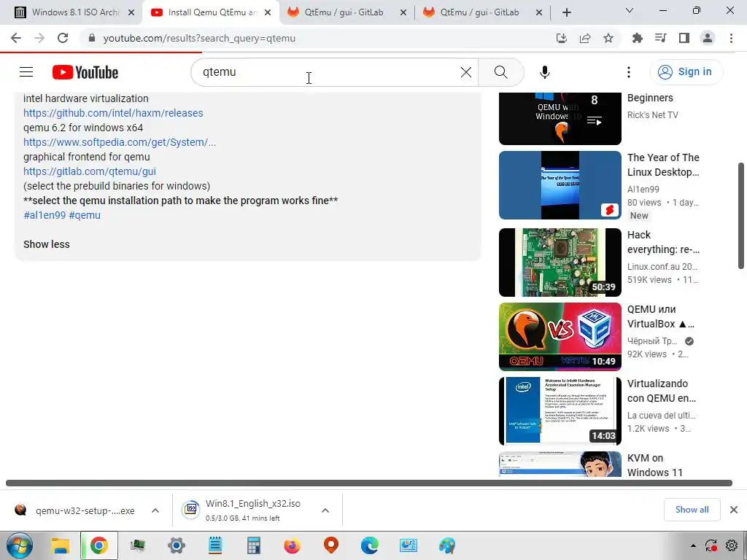Open the Hack everything video thumbnail
Screen dimensions: 747x560
pos(560,262)
